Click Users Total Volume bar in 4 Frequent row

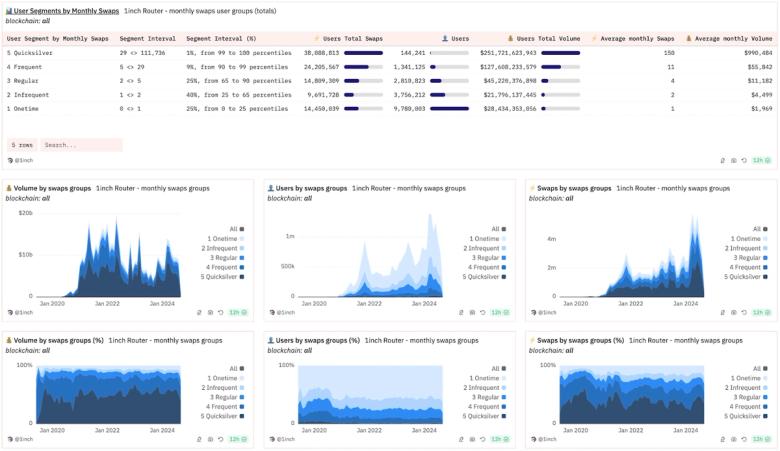coord(561,67)
